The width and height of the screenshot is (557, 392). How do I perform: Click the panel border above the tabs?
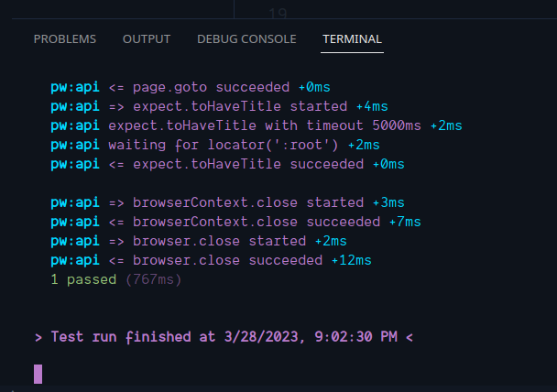pyautogui.click(x=284, y=18)
